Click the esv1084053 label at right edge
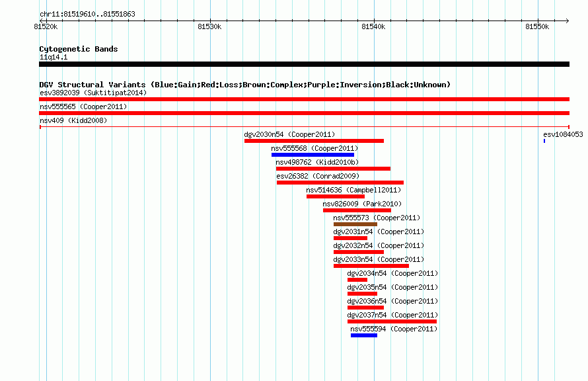The image size is (588, 381). pyautogui.click(x=563, y=134)
